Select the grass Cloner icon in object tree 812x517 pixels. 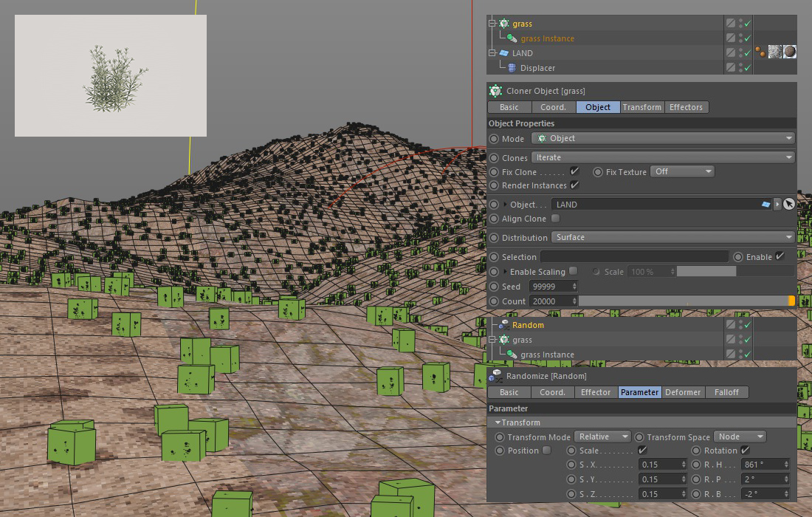[504, 24]
